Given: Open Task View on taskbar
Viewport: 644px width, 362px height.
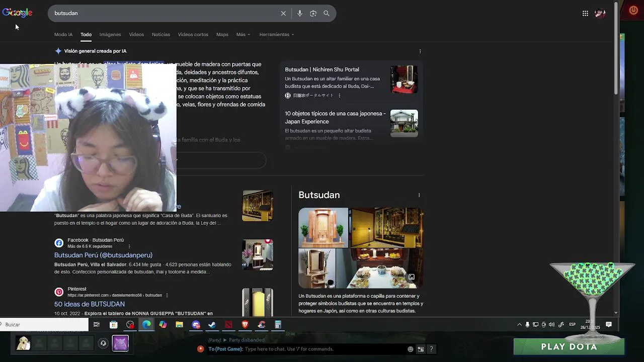Looking at the screenshot, I should [97, 325].
